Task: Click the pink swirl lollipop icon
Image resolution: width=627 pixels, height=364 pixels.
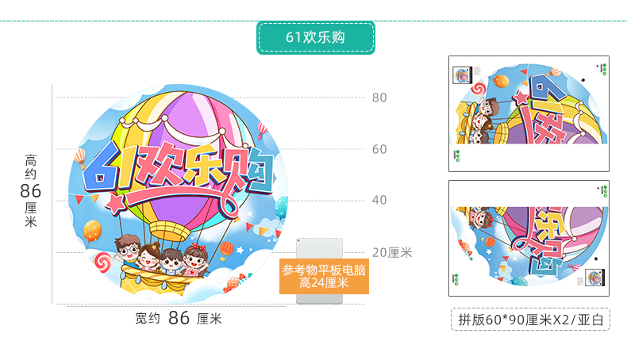Action: point(103,262)
